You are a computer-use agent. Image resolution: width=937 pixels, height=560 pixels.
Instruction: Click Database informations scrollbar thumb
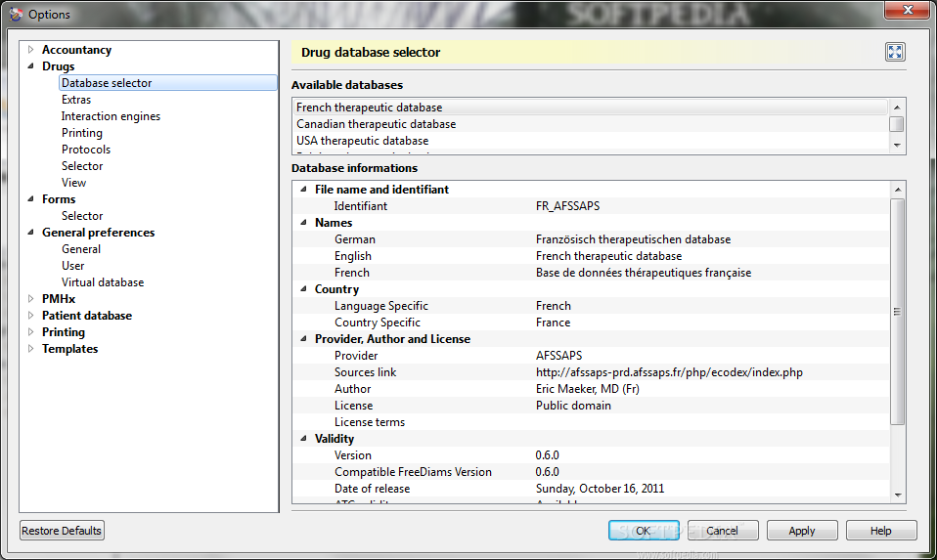click(x=897, y=312)
